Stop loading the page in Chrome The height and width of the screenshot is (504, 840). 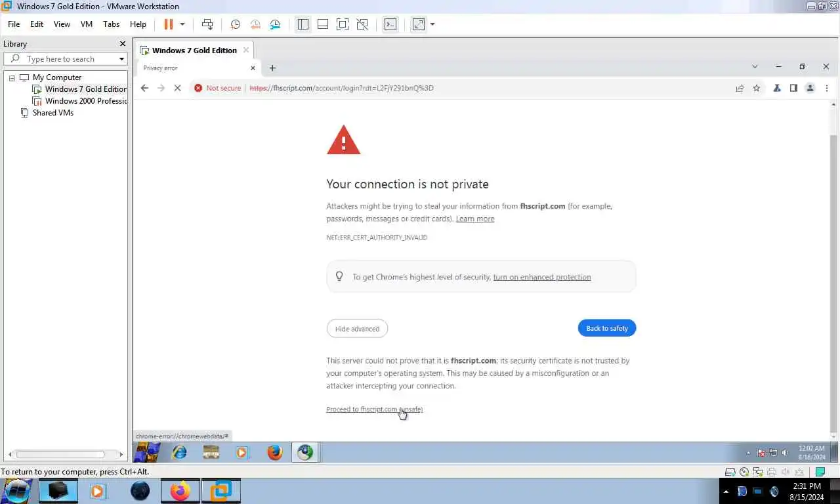pos(177,88)
